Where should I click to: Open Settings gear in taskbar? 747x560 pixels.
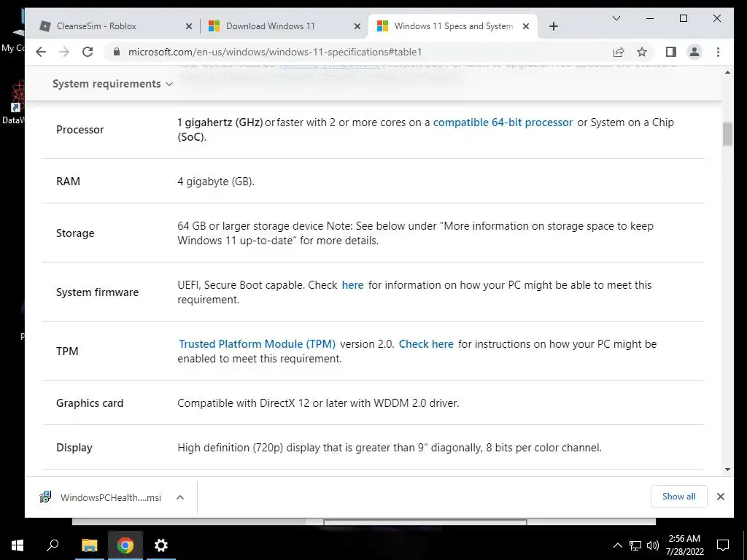(161, 545)
